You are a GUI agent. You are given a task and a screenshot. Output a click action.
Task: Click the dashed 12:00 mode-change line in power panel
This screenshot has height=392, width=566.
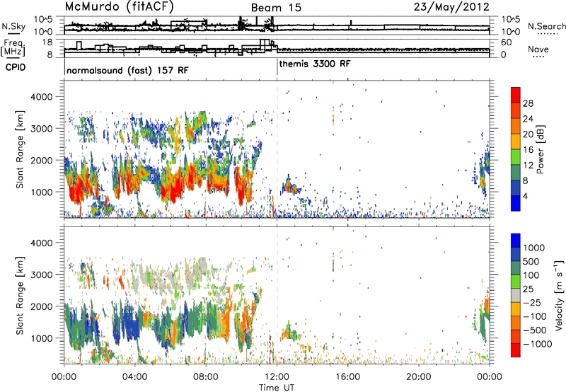click(x=277, y=149)
